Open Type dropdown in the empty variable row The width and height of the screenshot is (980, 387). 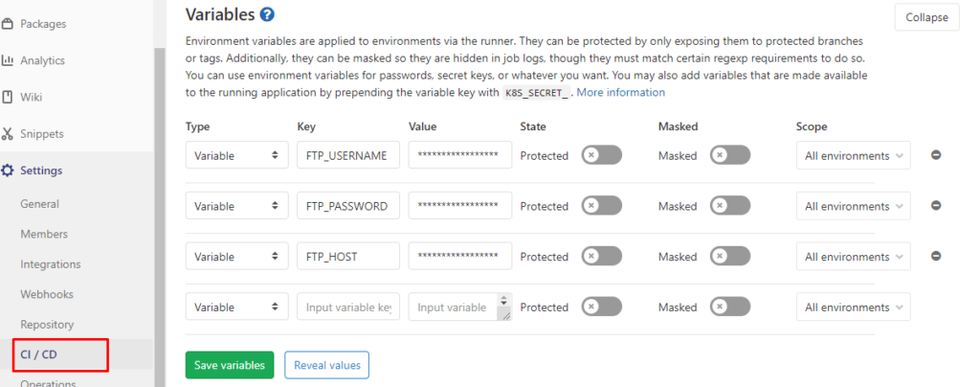point(237,307)
